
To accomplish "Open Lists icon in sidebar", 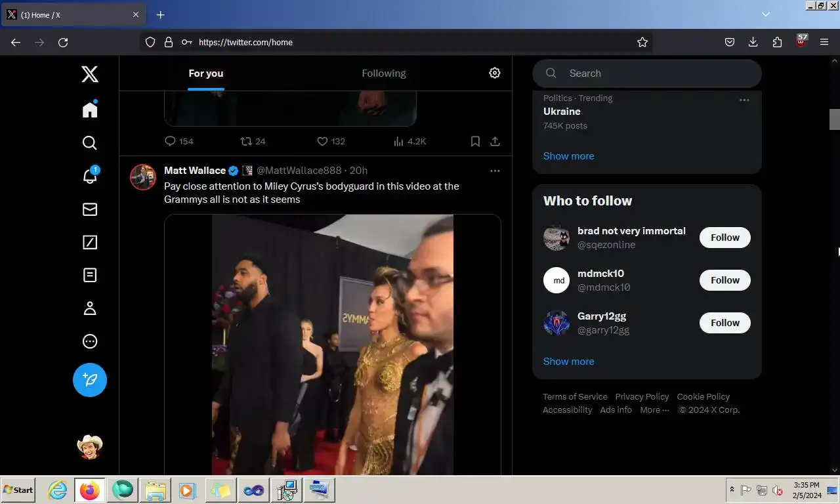I will click(x=90, y=275).
